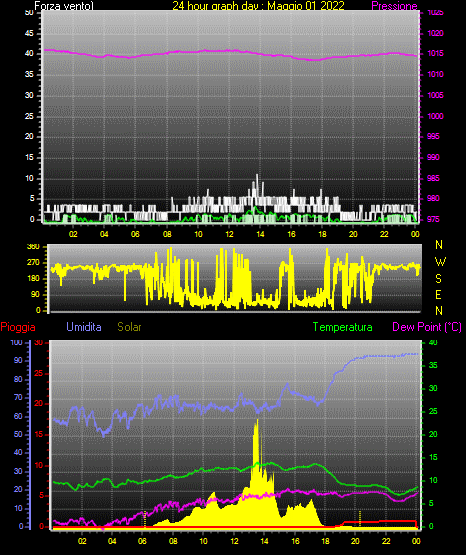Click the green 40 on temperature axis
This screenshot has width=466, height=555.
coord(433,342)
